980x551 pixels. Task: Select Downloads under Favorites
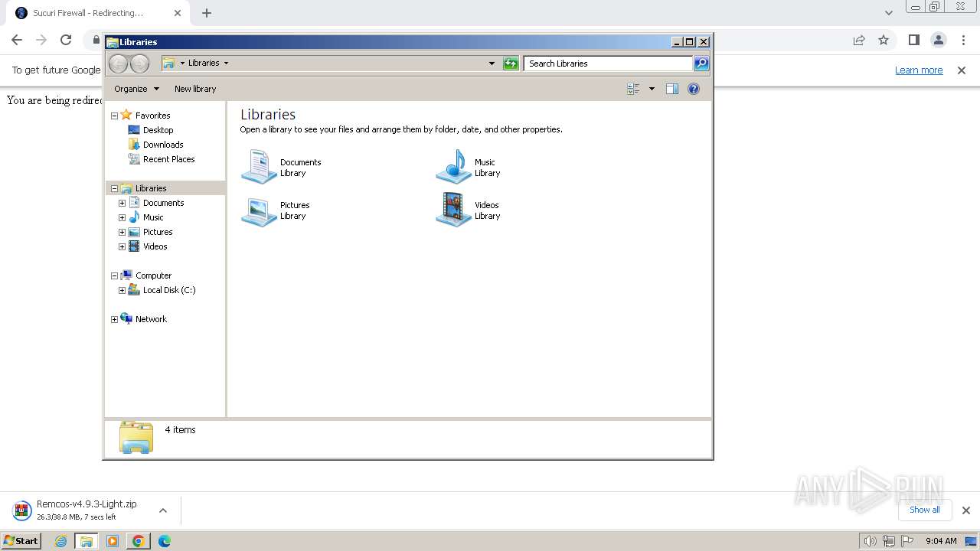tap(163, 145)
